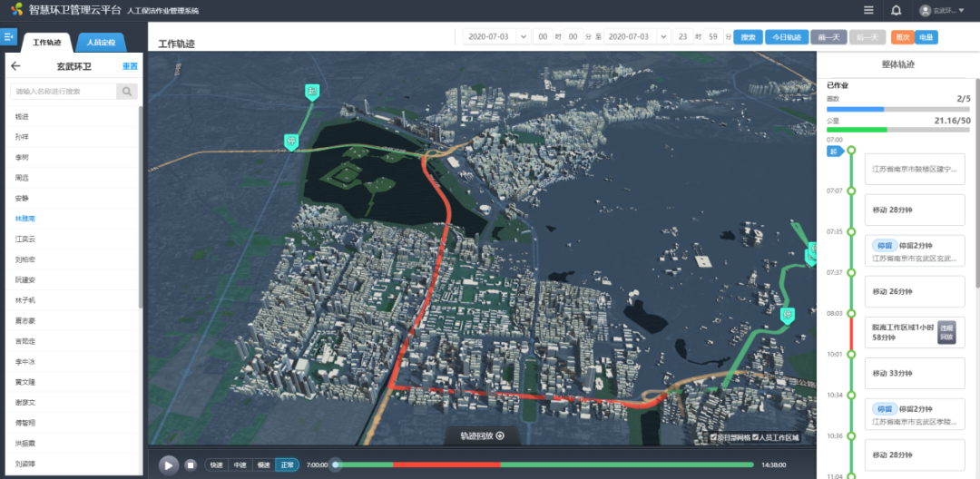The height and width of the screenshot is (479, 980).
Task: Click 重置 reset link
Action: (130, 66)
